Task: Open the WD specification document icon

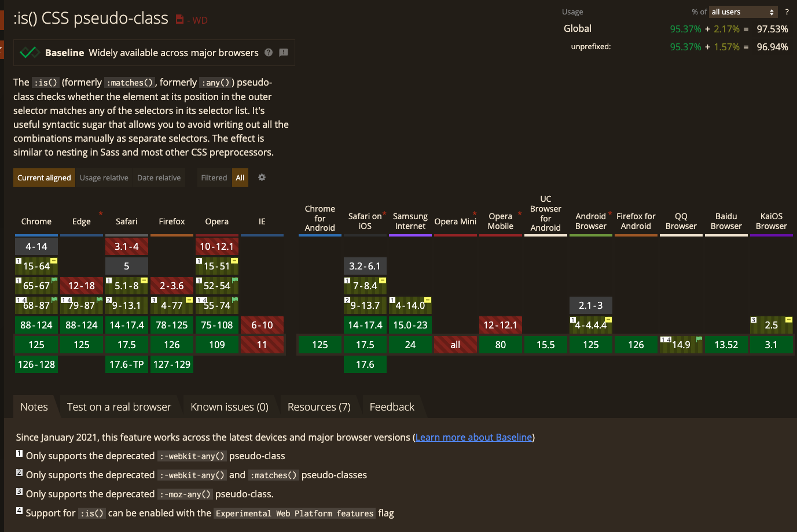Action: 179,20
